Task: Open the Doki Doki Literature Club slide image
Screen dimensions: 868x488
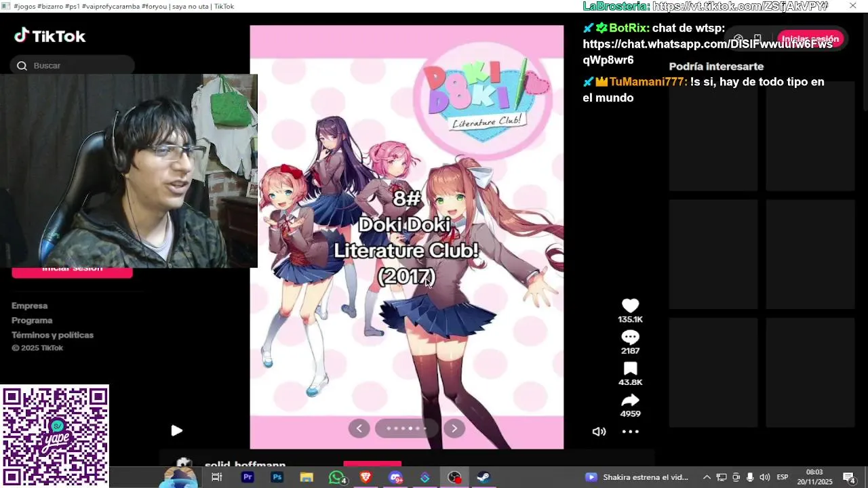Action: tap(406, 237)
